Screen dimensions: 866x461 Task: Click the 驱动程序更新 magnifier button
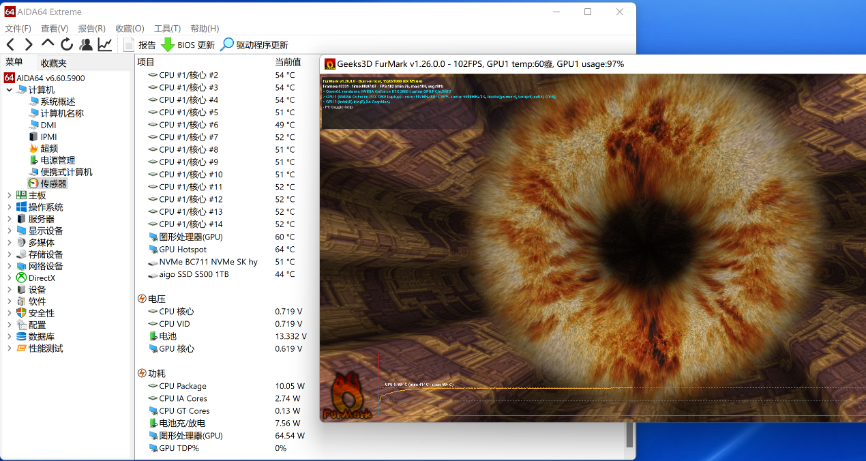coord(227,45)
